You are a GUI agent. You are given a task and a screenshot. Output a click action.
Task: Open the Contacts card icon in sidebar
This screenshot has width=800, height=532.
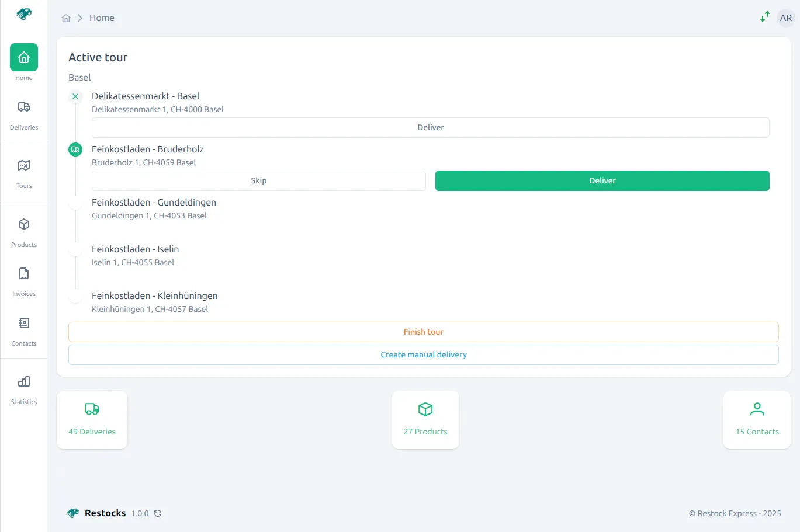pyautogui.click(x=23, y=323)
